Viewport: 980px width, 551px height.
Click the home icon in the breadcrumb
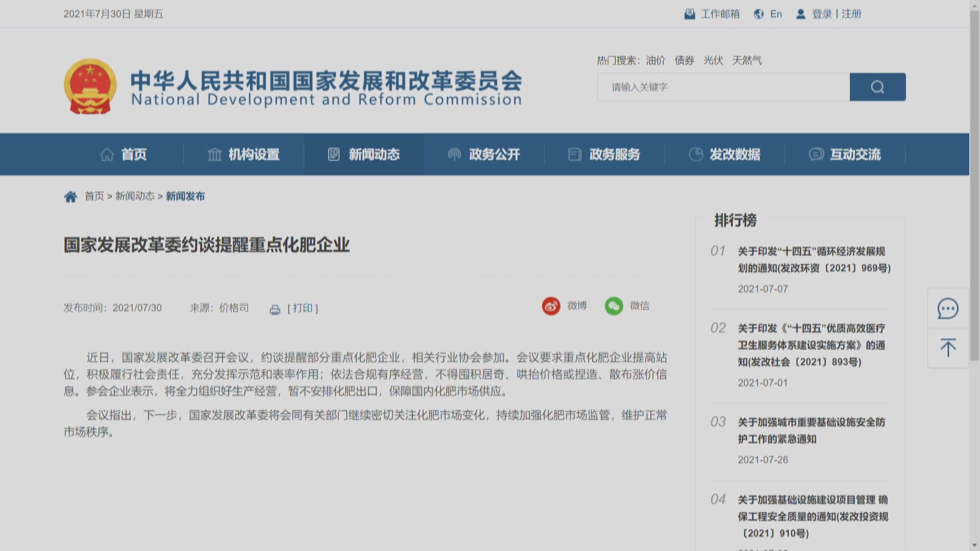(71, 195)
